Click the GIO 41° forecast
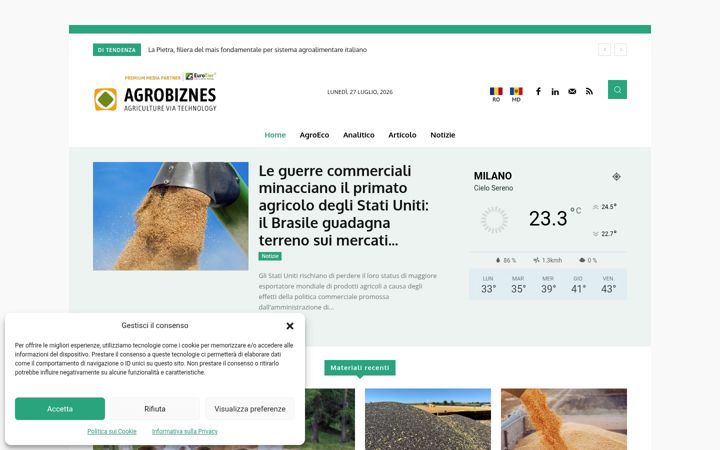This screenshot has width=720, height=450. [x=578, y=285]
